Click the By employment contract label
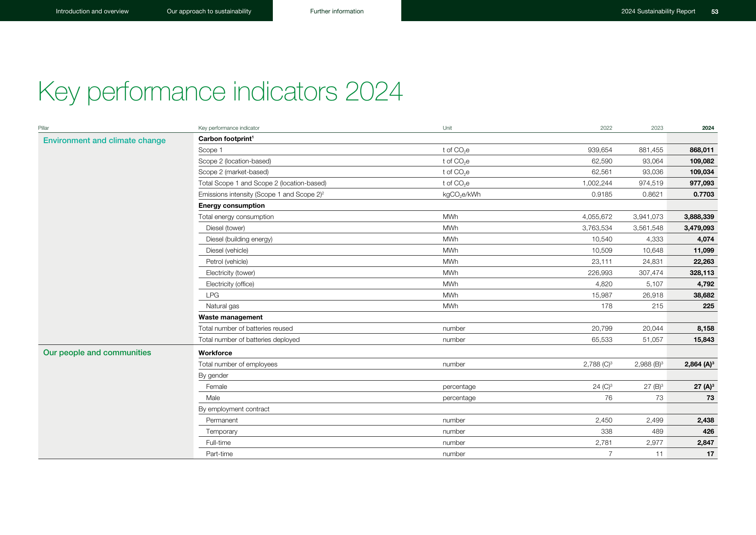 [x=234, y=409]
